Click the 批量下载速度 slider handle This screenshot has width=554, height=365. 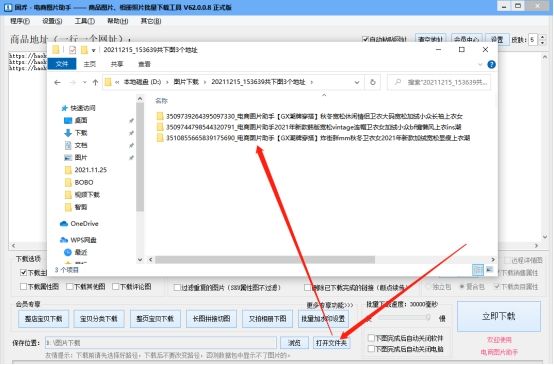coord(428,318)
